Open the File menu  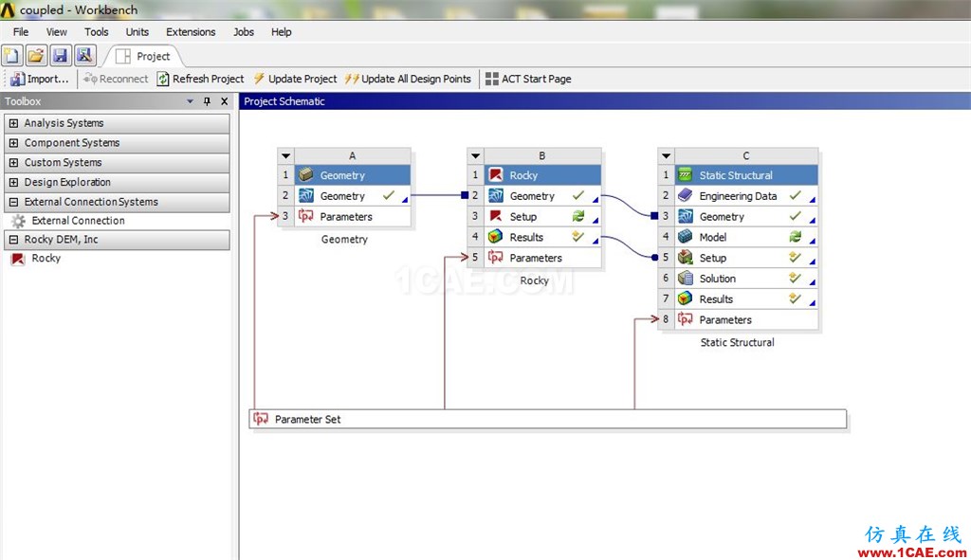21,32
